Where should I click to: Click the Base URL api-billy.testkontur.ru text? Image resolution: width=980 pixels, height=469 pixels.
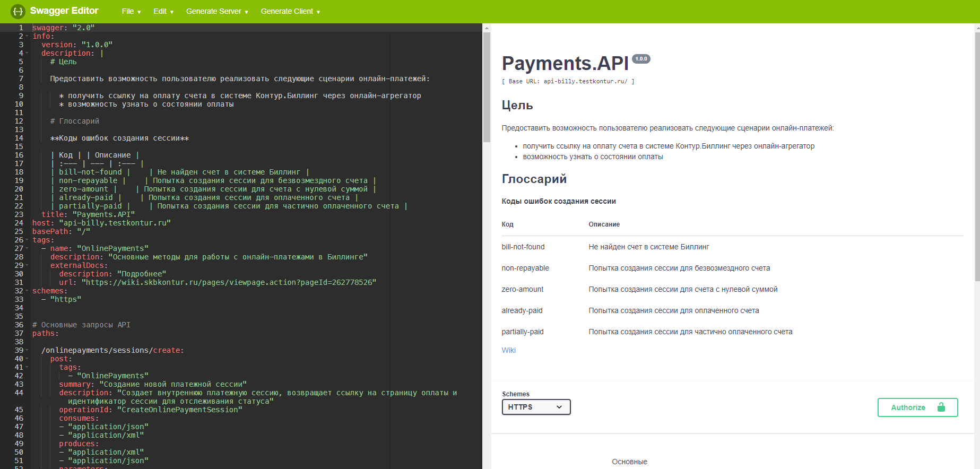tap(568, 81)
